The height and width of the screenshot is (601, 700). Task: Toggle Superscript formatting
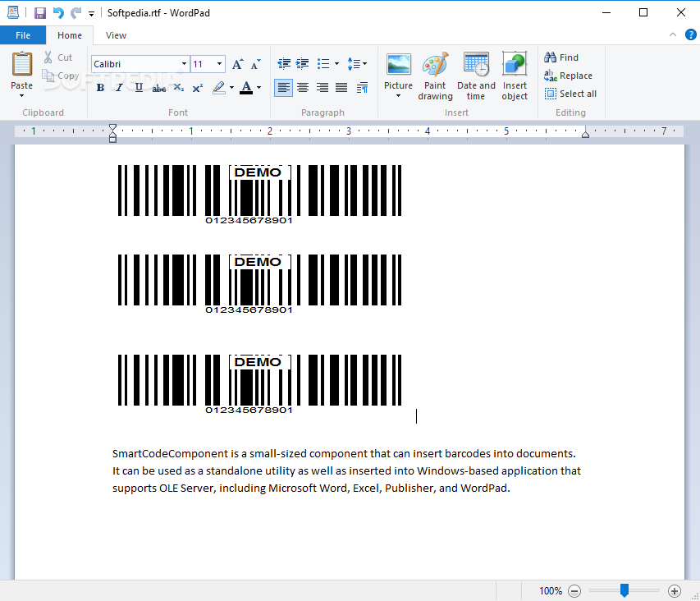coord(197,88)
